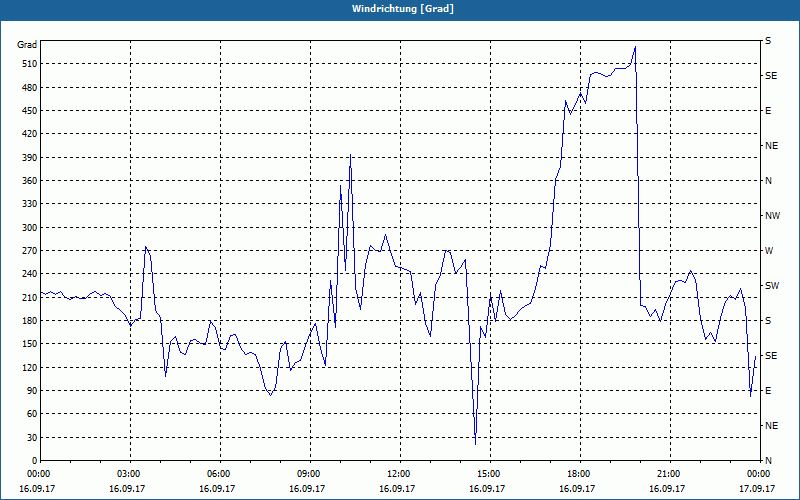Click the "N" compass label level with 0
This screenshot has width=800, height=500.
[769, 461]
